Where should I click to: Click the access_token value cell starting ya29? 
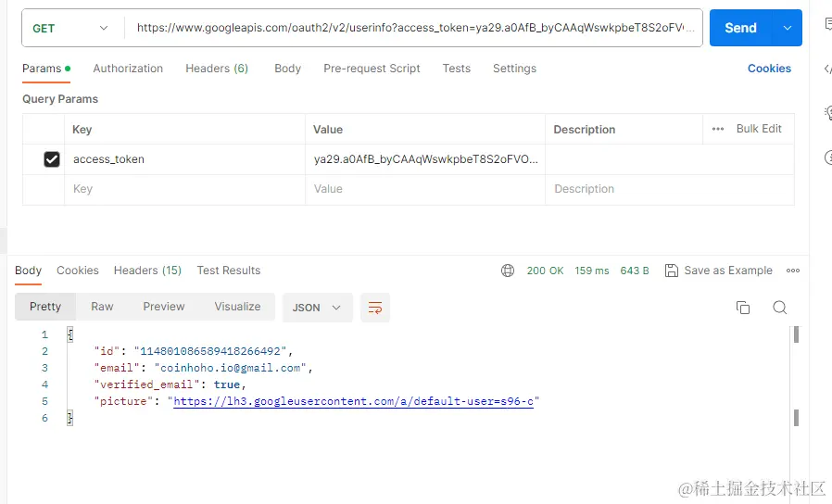[425, 159]
